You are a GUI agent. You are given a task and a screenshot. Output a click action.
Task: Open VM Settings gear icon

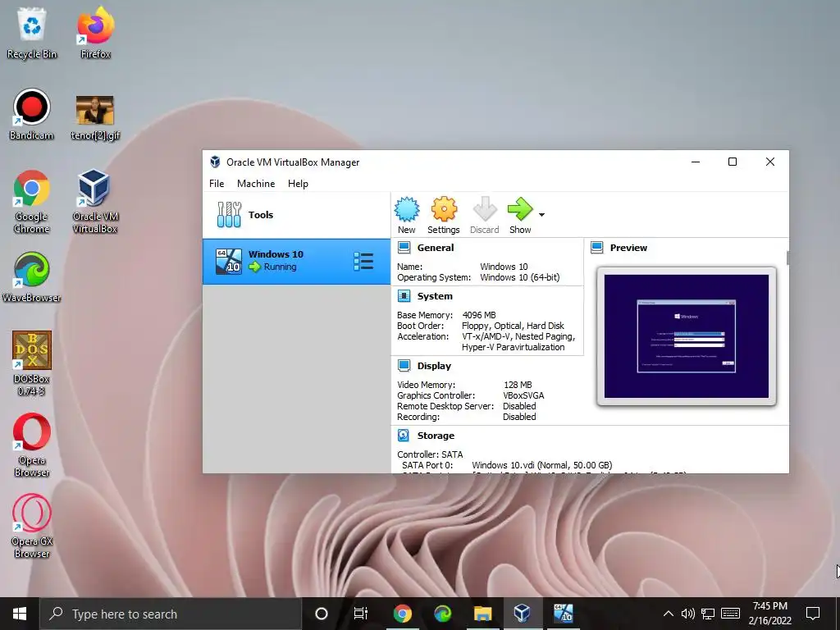pos(444,209)
